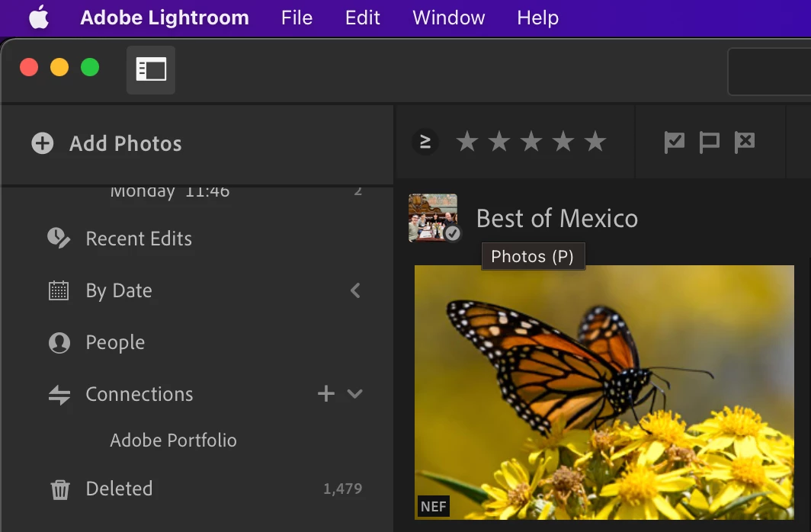Open the Apple menu

39,18
